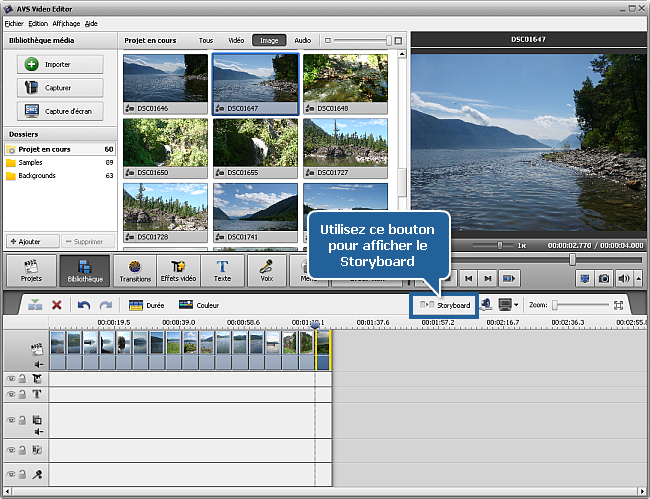
Task: Select the Texte tool
Action: [x=222, y=270]
